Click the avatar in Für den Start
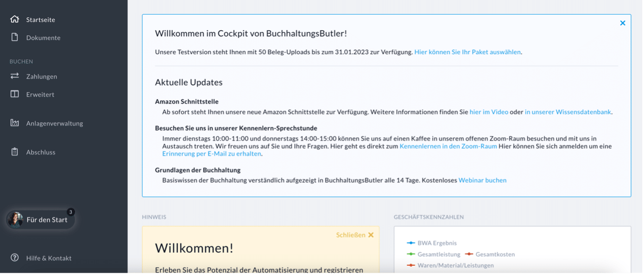 point(15,220)
